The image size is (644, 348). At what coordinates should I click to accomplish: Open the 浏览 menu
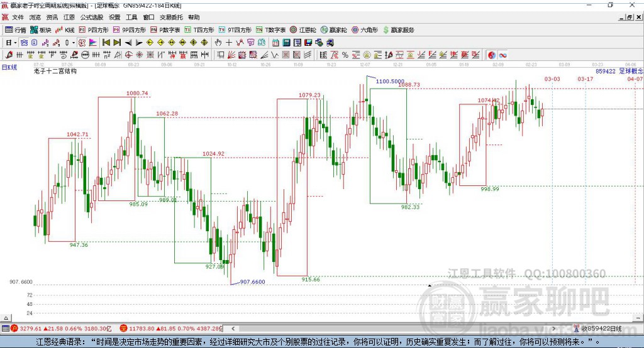coord(35,17)
